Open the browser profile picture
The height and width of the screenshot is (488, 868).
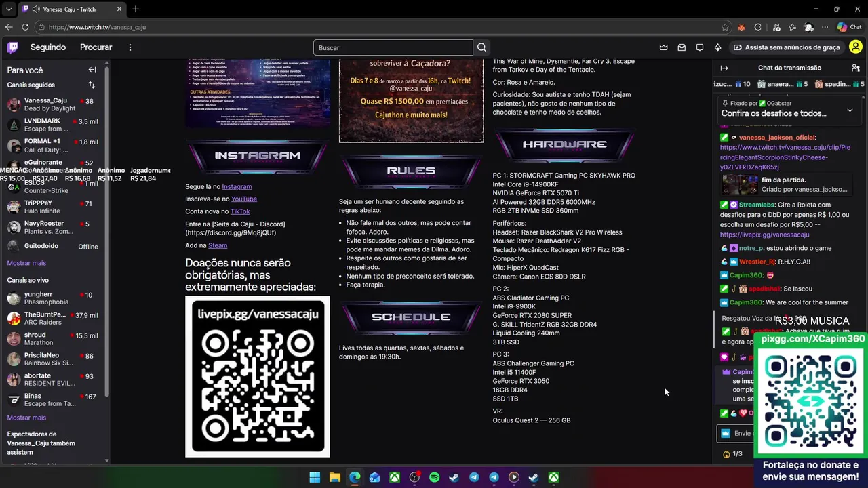click(809, 27)
